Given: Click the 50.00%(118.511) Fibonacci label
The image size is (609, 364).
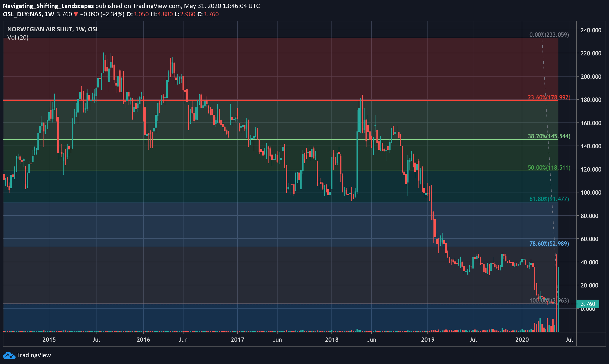Looking at the screenshot, I should [x=549, y=167].
